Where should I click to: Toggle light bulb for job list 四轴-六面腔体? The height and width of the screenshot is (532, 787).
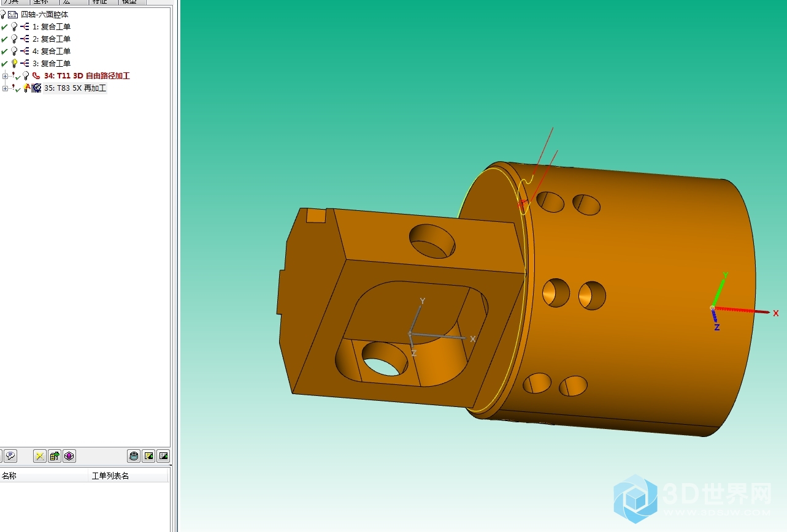(x=3, y=14)
